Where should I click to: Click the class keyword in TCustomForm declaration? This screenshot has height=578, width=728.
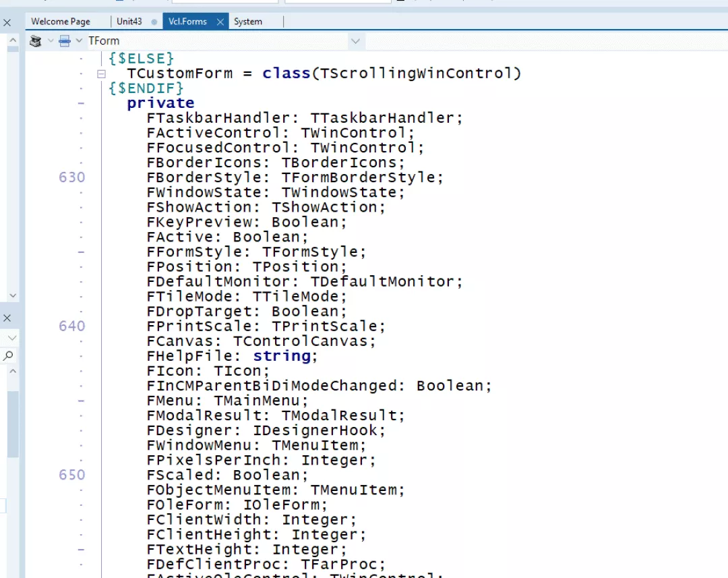[286, 74]
